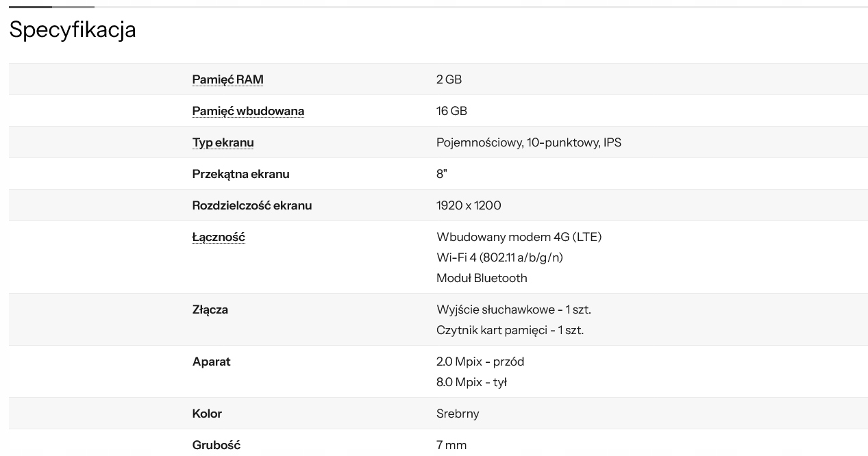Screen dimensions: 868x456
Task: Click the "Aparat" row label
Action: (211, 362)
